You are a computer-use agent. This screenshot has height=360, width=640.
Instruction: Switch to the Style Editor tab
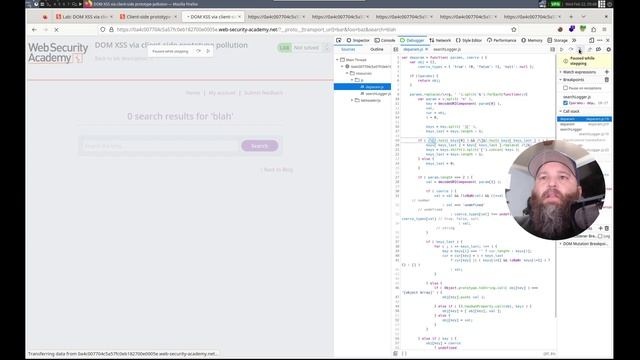pyautogui.click(x=469, y=40)
